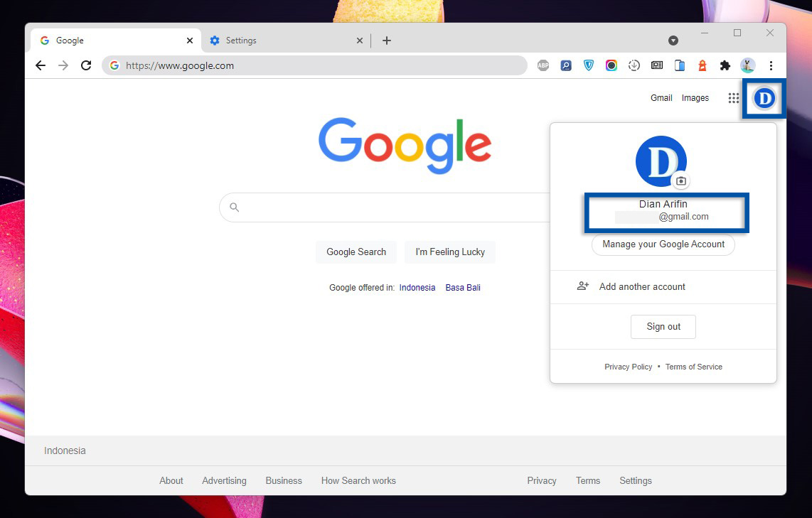Select Add another account
The height and width of the screenshot is (518, 812).
click(641, 286)
